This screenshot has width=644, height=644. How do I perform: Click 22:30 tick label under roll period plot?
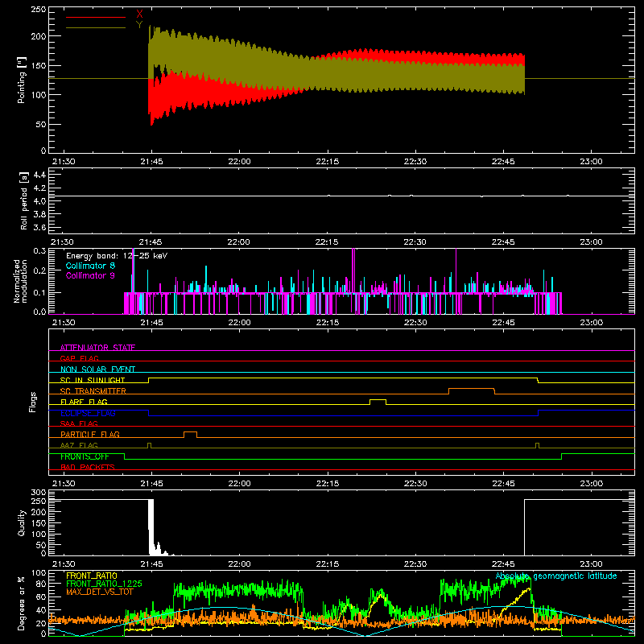click(415, 242)
